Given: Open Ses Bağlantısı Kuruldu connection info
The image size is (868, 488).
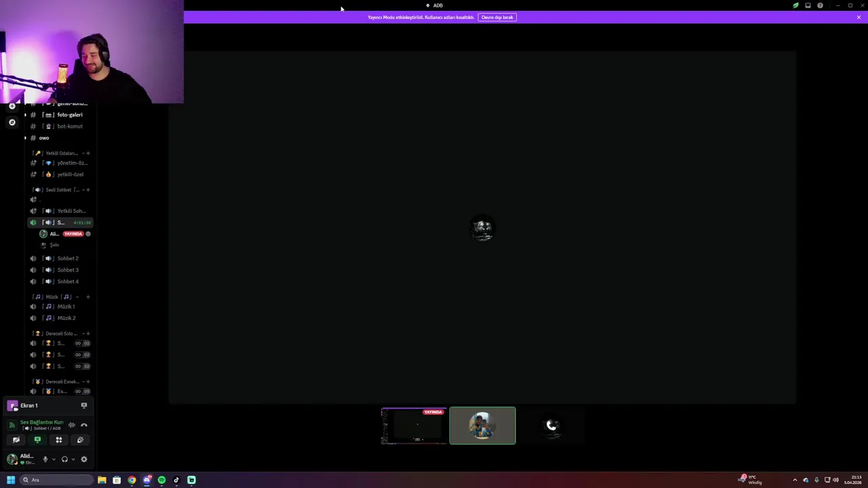Looking at the screenshot, I should tap(41, 422).
